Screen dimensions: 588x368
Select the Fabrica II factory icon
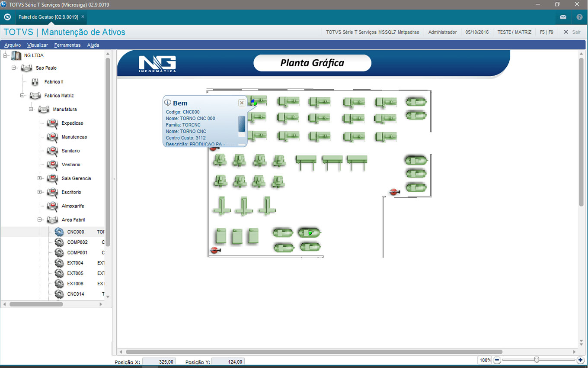pos(35,82)
